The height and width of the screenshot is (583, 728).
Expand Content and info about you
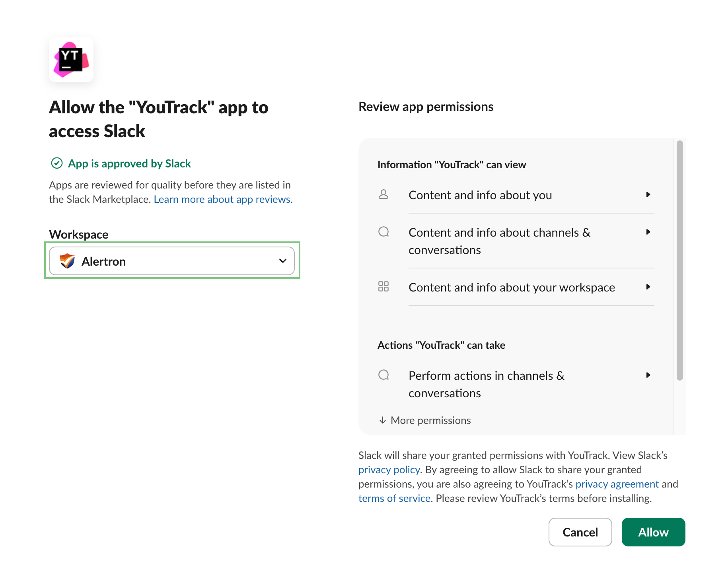[x=648, y=194]
